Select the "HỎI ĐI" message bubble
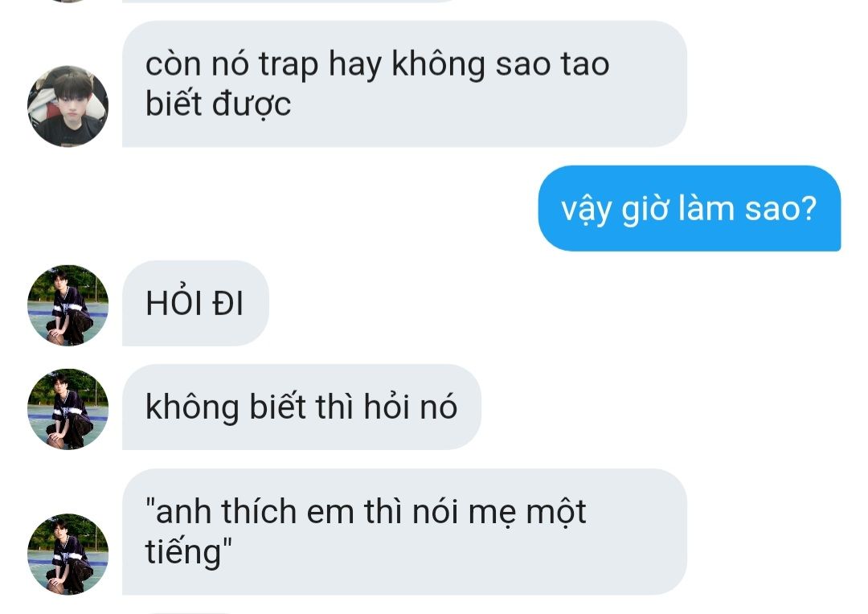 click(x=195, y=304)
